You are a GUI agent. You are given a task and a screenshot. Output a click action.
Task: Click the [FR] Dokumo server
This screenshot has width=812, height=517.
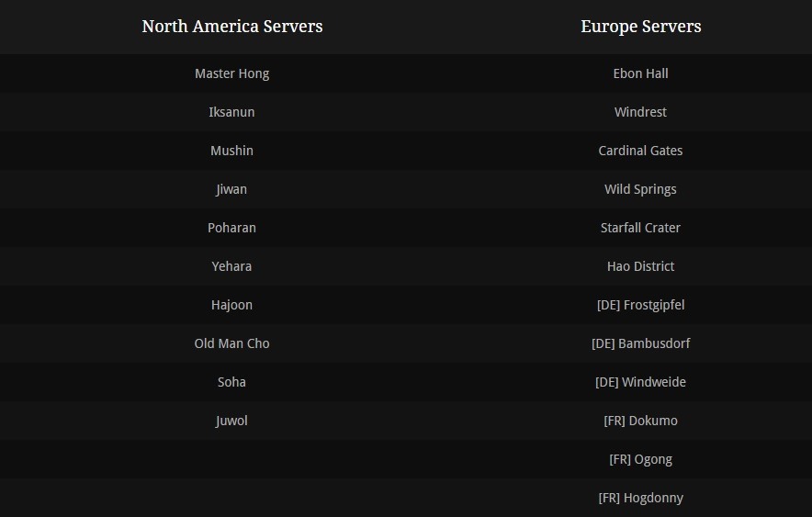640,421
